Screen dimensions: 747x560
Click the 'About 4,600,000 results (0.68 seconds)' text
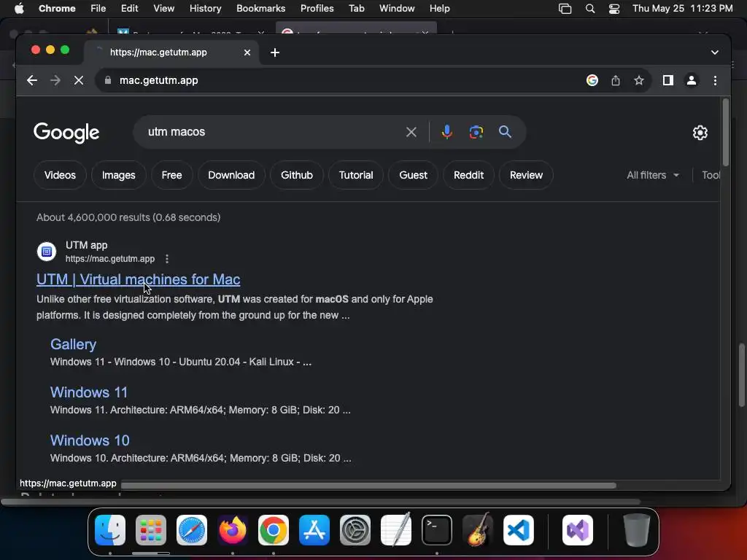pyautogui.click(x=128, y=217)
